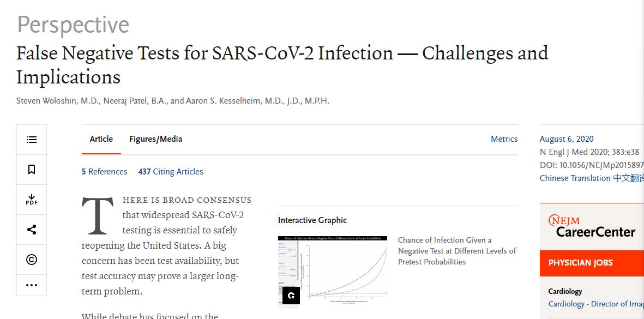Open the 437 Citing Articles link
Image resolution: width=644 pixels, height=319 pixels.
171,172
